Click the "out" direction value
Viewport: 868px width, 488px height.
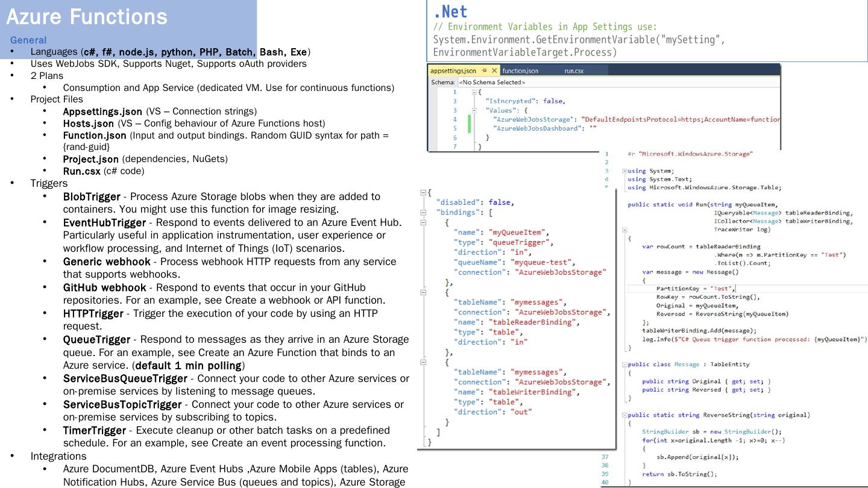pyautogui.click(x=521, y=412)
